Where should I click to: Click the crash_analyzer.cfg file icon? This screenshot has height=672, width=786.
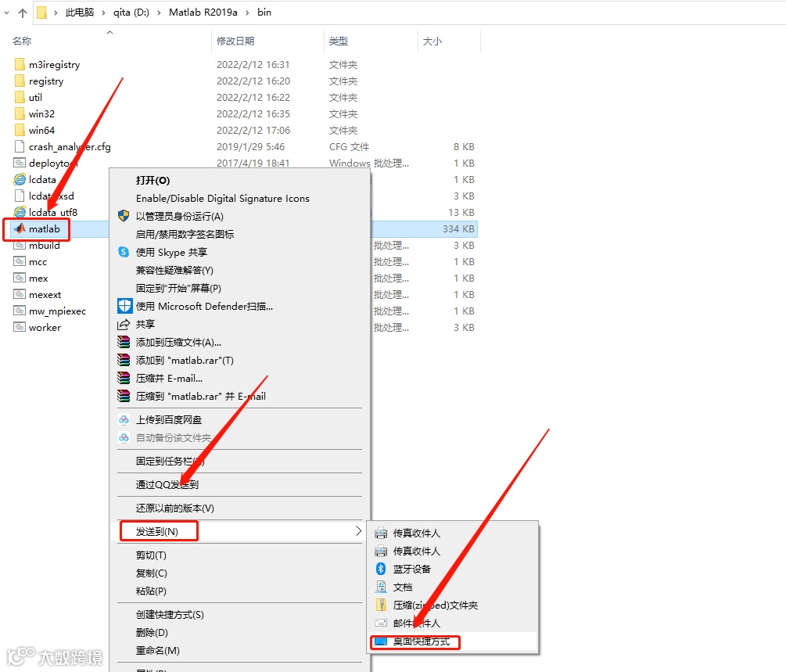tap(20, 146)
